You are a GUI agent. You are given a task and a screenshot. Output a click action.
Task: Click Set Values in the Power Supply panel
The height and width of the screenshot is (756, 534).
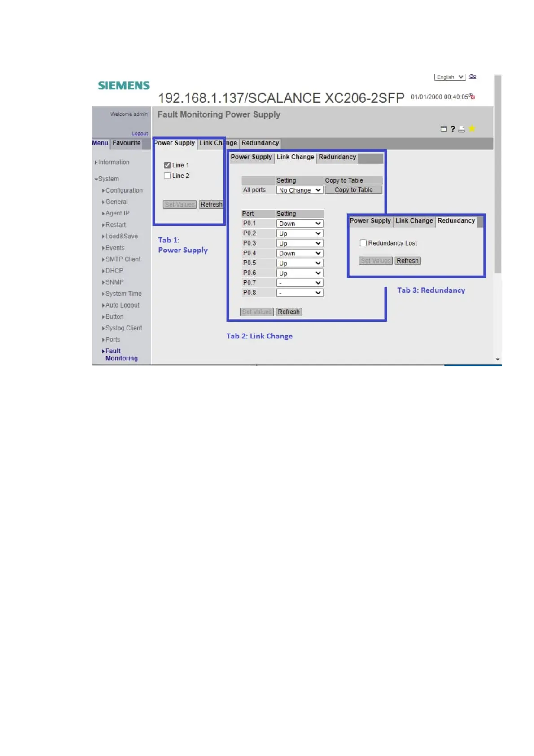click(x=180, y=204)
